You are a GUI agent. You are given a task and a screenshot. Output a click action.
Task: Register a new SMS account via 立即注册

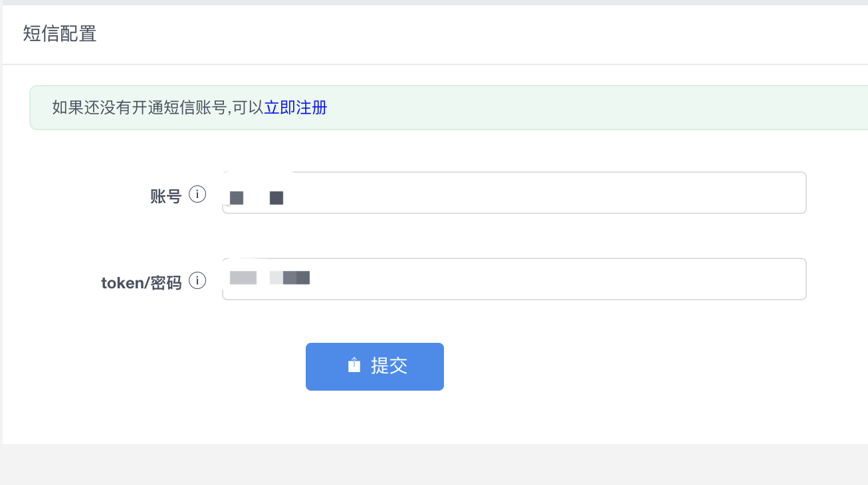(295, 108)
